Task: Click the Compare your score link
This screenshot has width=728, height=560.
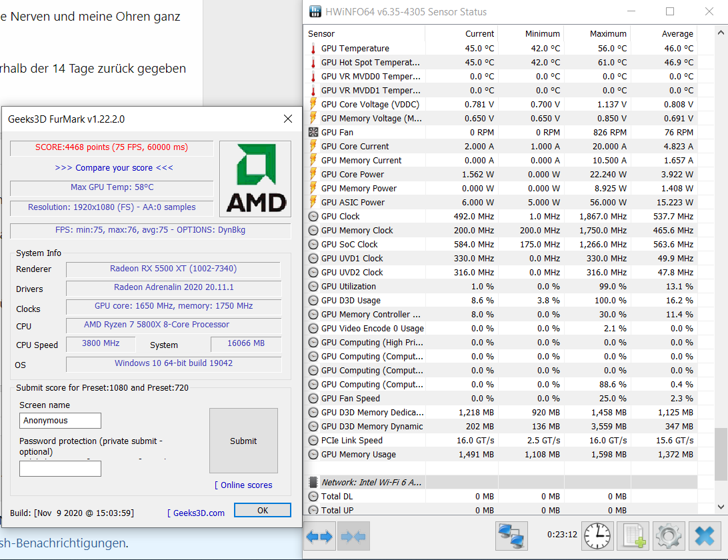Action: [x=114, y=167]
